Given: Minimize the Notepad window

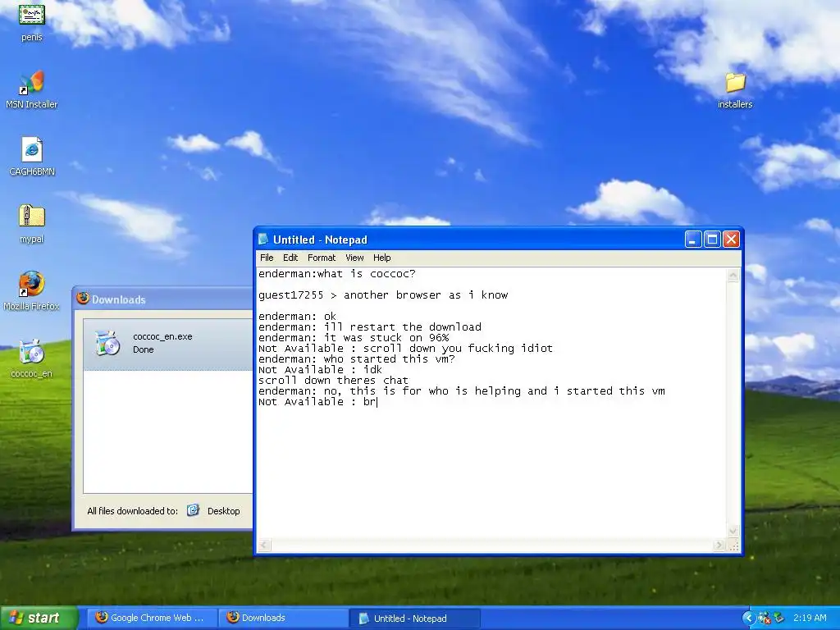Looking at the screenshot, I should pyautogui.click(x=693, y=240).
